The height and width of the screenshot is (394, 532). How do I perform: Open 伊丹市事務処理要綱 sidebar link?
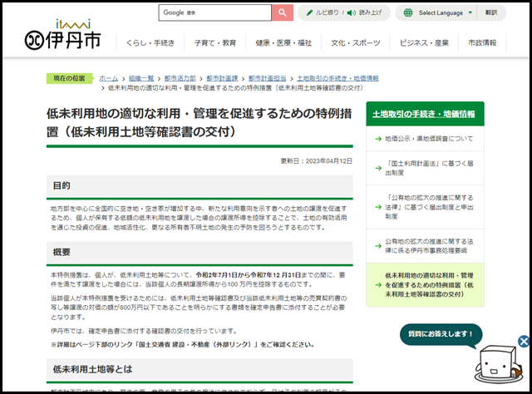click(x=429, y=246)
